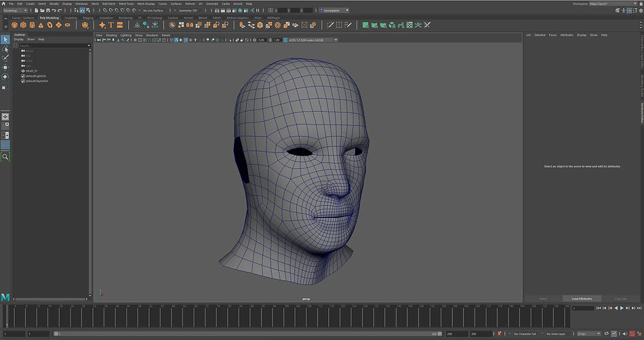Image resolution: width=644 pixels, height=340 pixels.
Task: Click the first green UV shelf icon
Action: (365, 25)
